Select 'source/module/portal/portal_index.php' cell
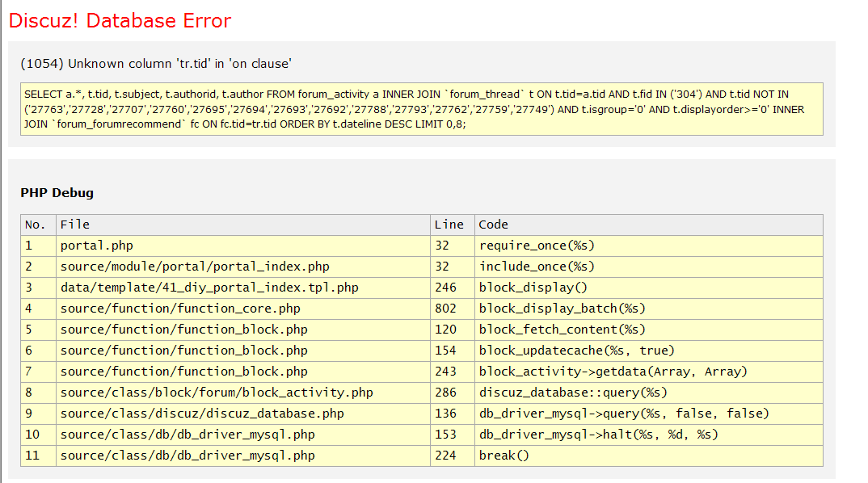This screenshot has height=483, width=868. point(243,267)
